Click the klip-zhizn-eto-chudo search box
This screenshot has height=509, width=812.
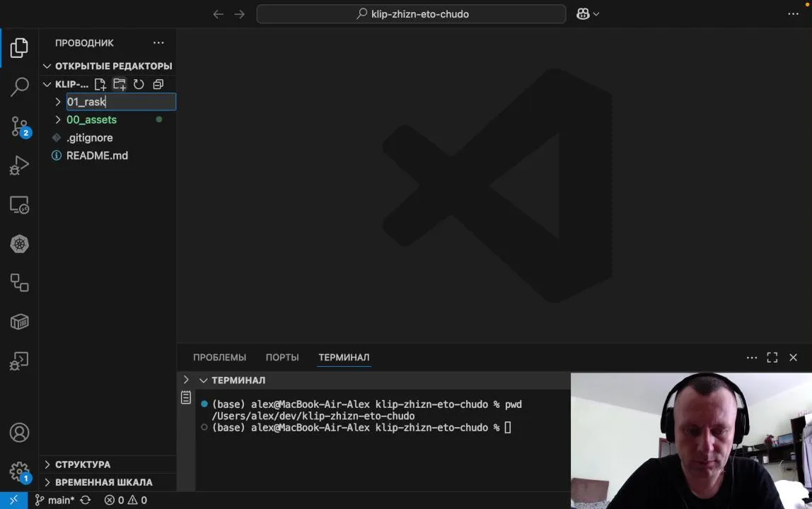coord(411,14)
